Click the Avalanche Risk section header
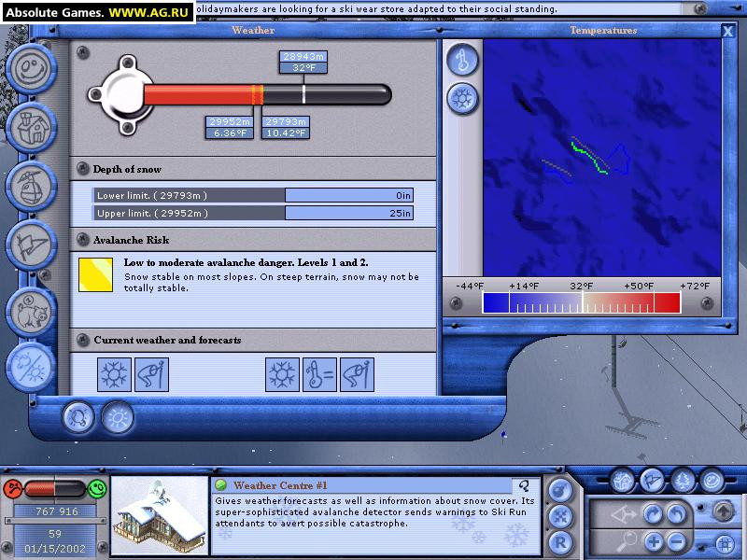The height and width of the screenshot is (560, 747). point(253,240)
